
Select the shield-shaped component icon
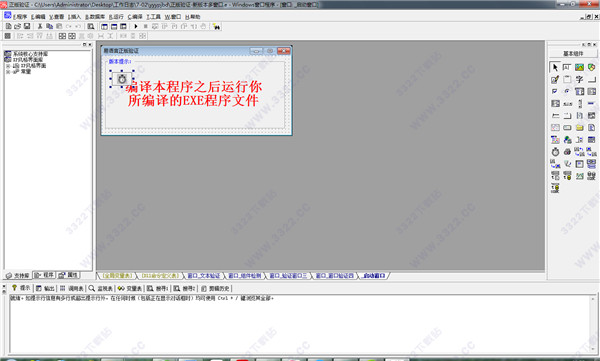[x=592, y=67]
